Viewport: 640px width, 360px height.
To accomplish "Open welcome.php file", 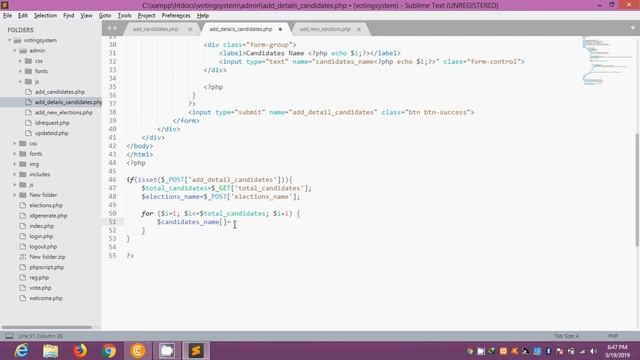I will tap(46, 298).
